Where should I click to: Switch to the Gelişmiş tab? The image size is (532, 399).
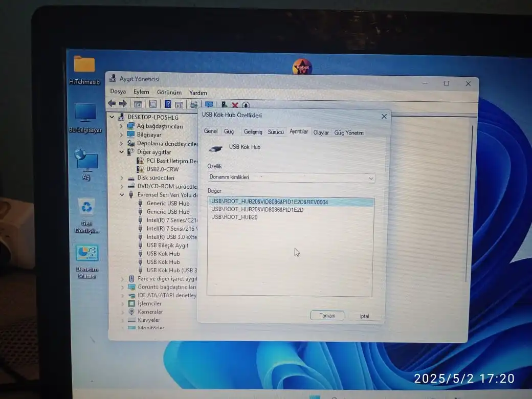253,131
